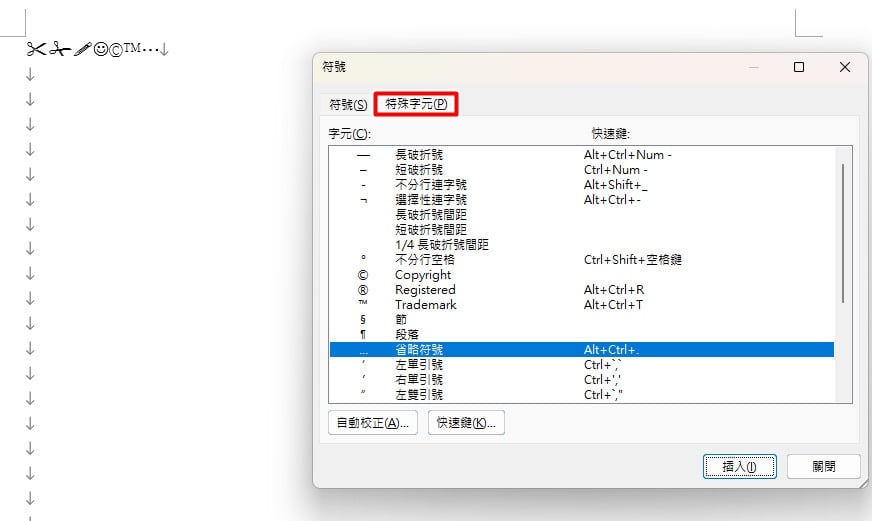Image resolution: width=872 pixels, height=521 pixels.
Task: Select the ™ Trademark symbol row
Action: click(x=582, y=305)
